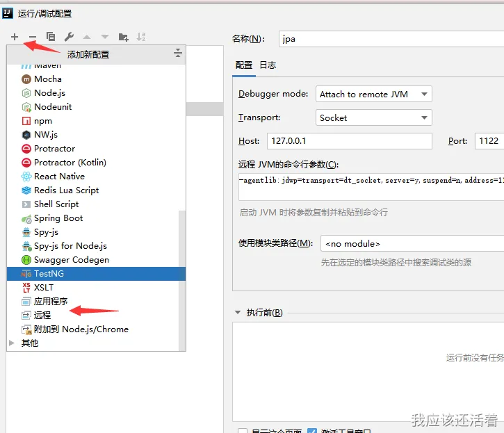504x433 pixels.
Task: Select the Protractor entry
Action: click(x=96, y=149)
